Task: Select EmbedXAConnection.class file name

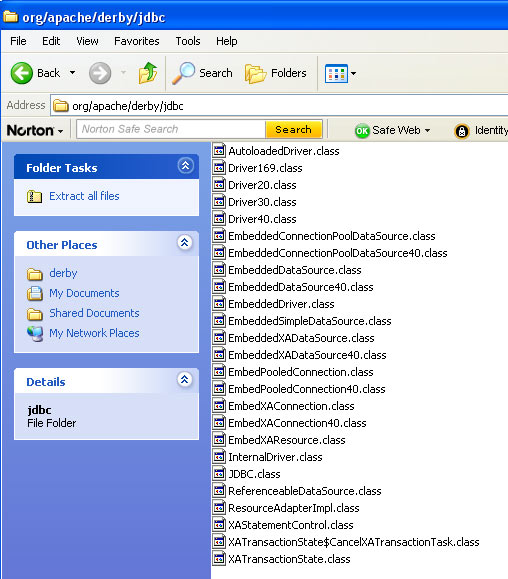Action: click(x=291, y=406)
